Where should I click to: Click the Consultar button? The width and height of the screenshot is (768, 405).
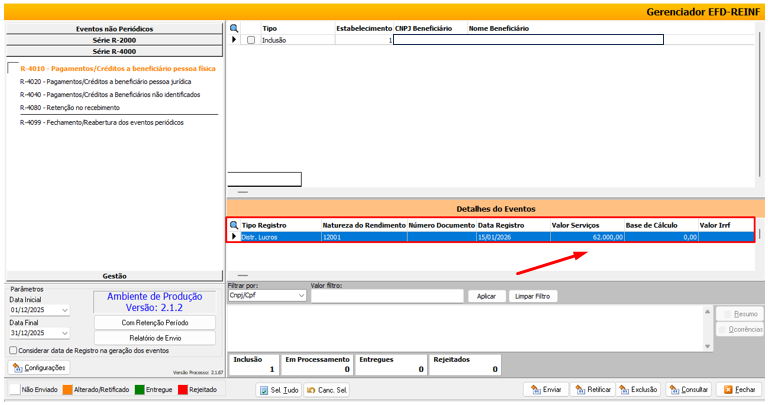click(x=689, y=389)
